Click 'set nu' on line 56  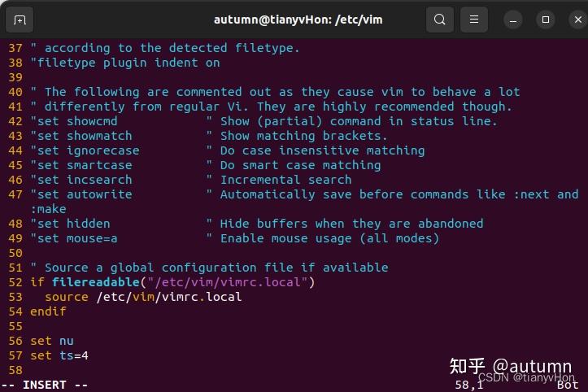[52, 341]
